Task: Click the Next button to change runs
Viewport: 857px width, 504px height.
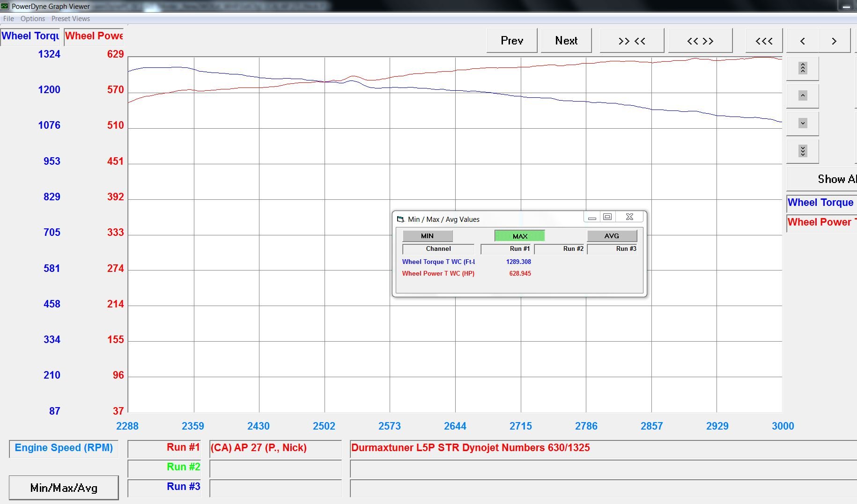Action: click(x=566, y=41)
